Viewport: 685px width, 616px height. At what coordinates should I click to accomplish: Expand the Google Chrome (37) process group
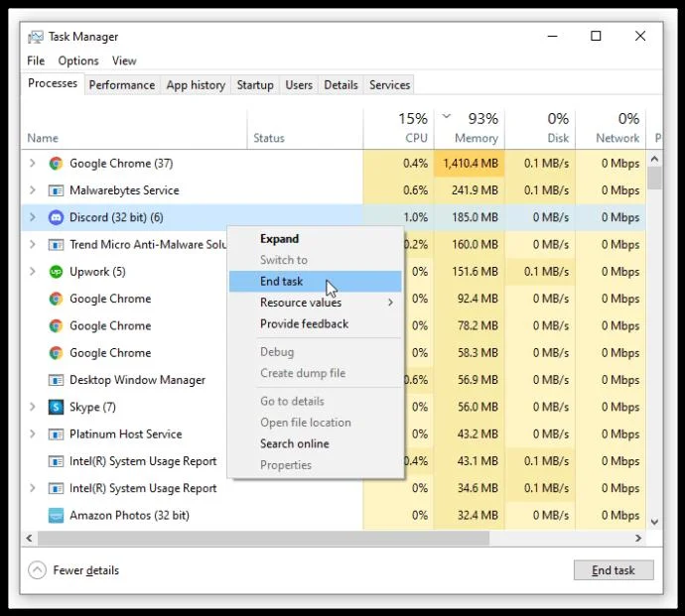pos(33,164)
